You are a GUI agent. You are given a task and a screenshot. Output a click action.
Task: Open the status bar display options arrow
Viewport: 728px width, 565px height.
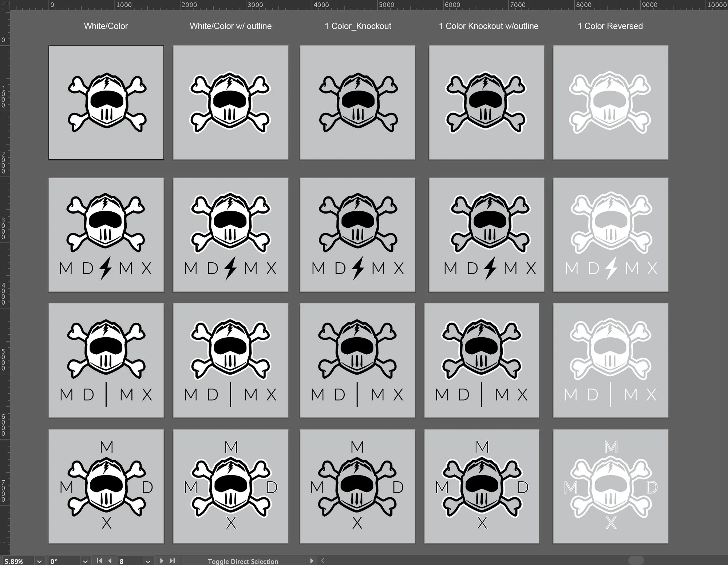point(312,561)
